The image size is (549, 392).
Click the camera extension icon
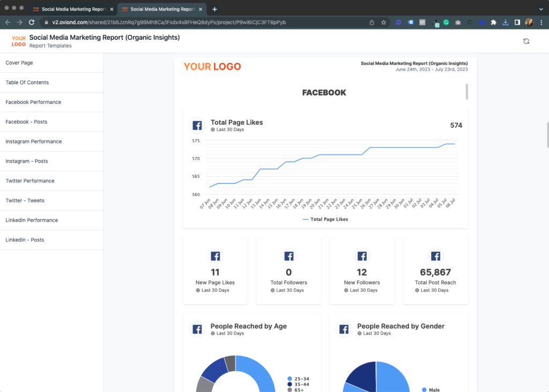458,22
